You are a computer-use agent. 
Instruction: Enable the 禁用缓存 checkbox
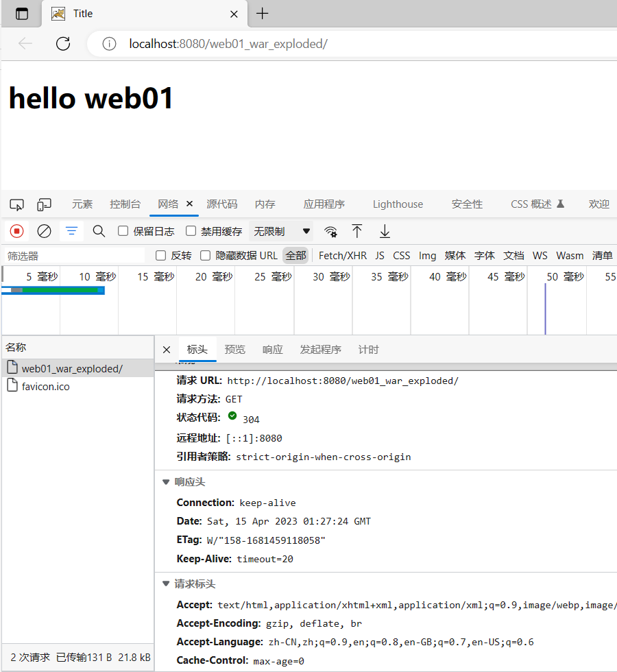(191, 231)
